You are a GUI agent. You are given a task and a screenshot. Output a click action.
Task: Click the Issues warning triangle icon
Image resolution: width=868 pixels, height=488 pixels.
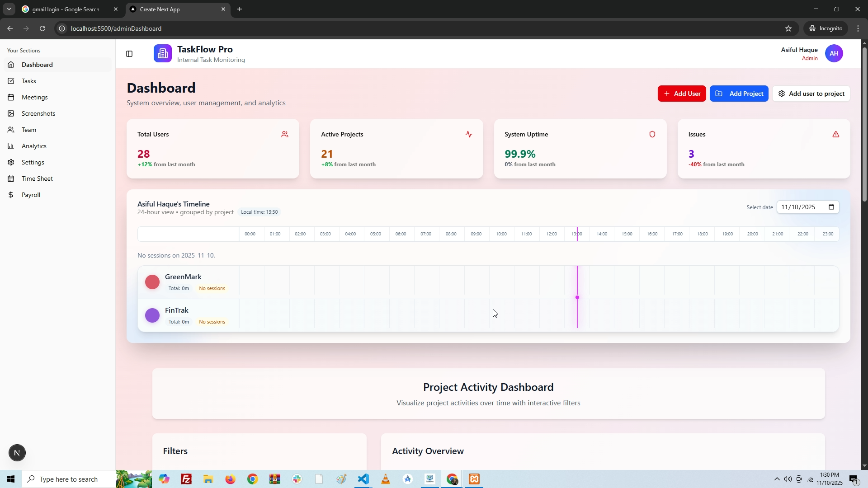click(x=835, y=134)
